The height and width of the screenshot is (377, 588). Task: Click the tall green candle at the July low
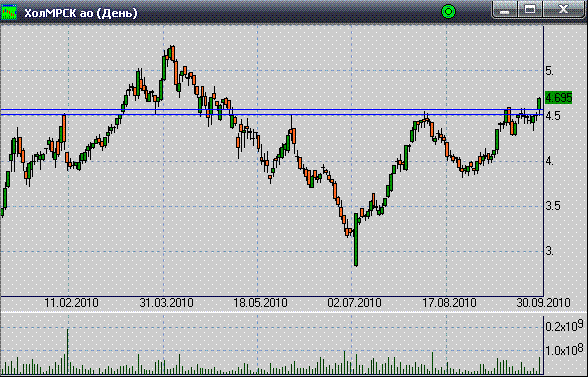pyautogui.click(x=356, y=239)
